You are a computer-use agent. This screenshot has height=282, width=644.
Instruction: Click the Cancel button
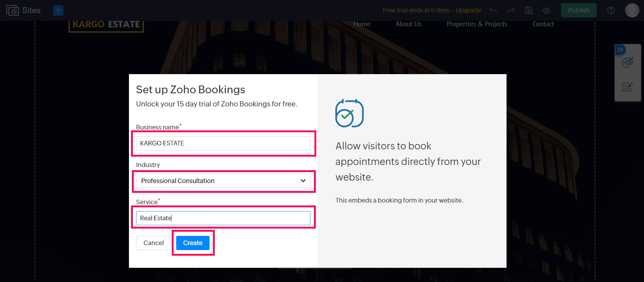tap(153, 243)
